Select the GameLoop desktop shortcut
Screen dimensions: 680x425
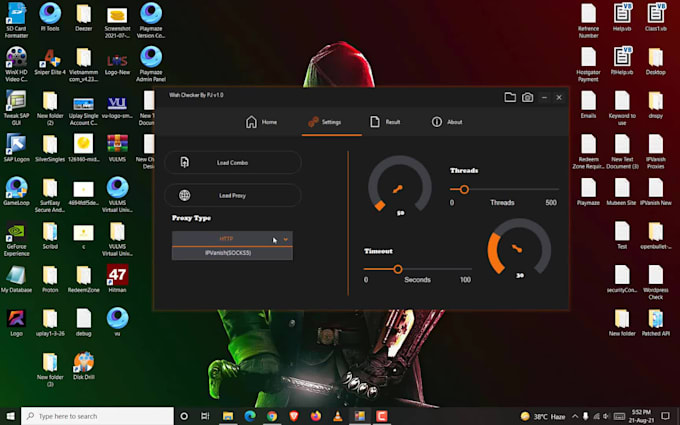pyautogui.click(x=16, y=191)
